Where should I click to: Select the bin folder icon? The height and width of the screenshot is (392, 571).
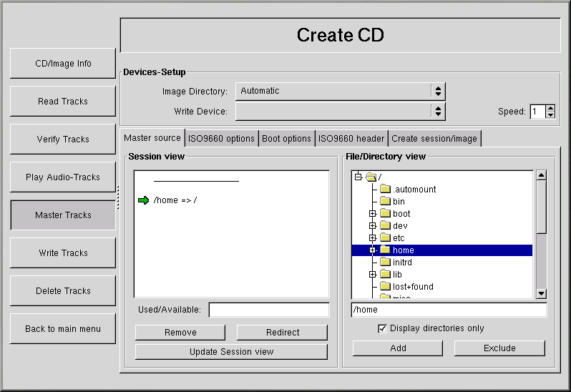click(x=385, y=202)
